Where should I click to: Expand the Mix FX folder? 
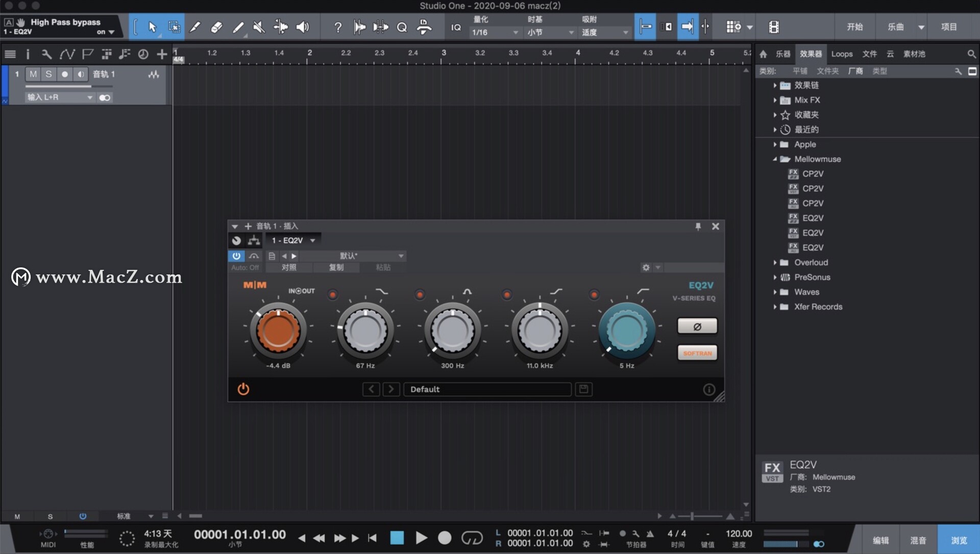[775, 100]
